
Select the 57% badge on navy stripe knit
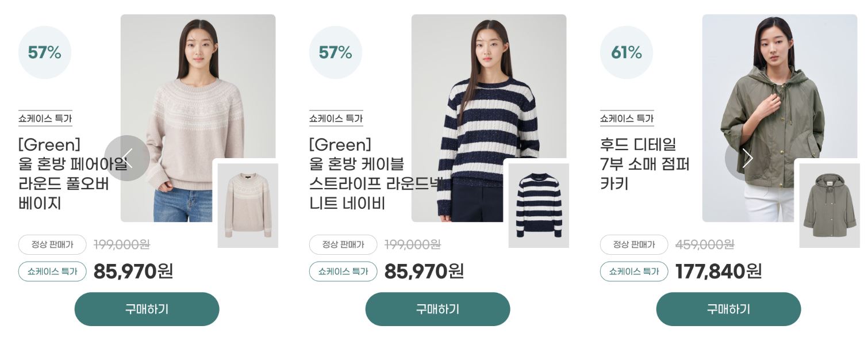tap(336, 52)
